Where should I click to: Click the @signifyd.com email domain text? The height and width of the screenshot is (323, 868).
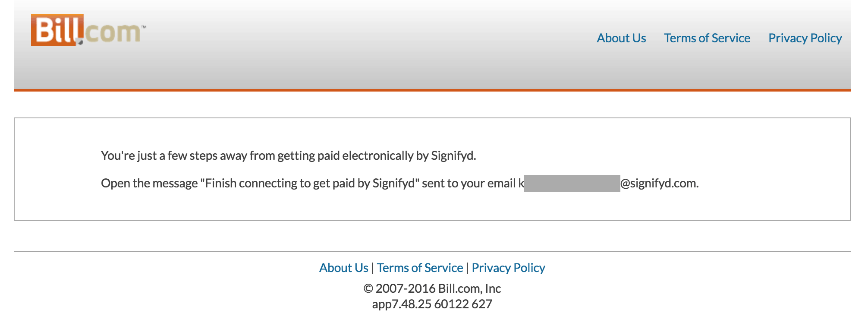[659, 184]
